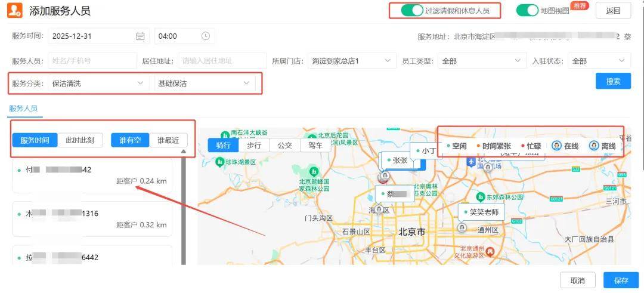Image resolution: width=644 pixels, height=293 pixels.
Task: Click the clock icon in the 04:00 time field
Action: (206, 36)
